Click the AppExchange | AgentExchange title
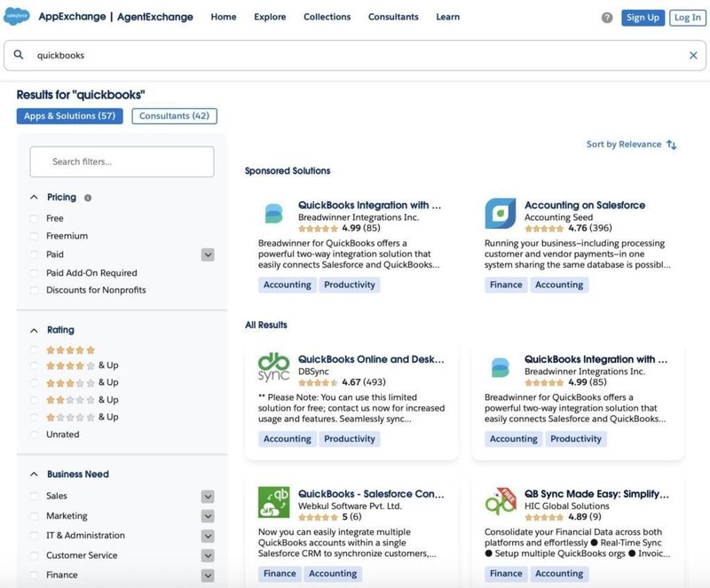The width and height of the screenshot is (710, 588). coord(115,17)
